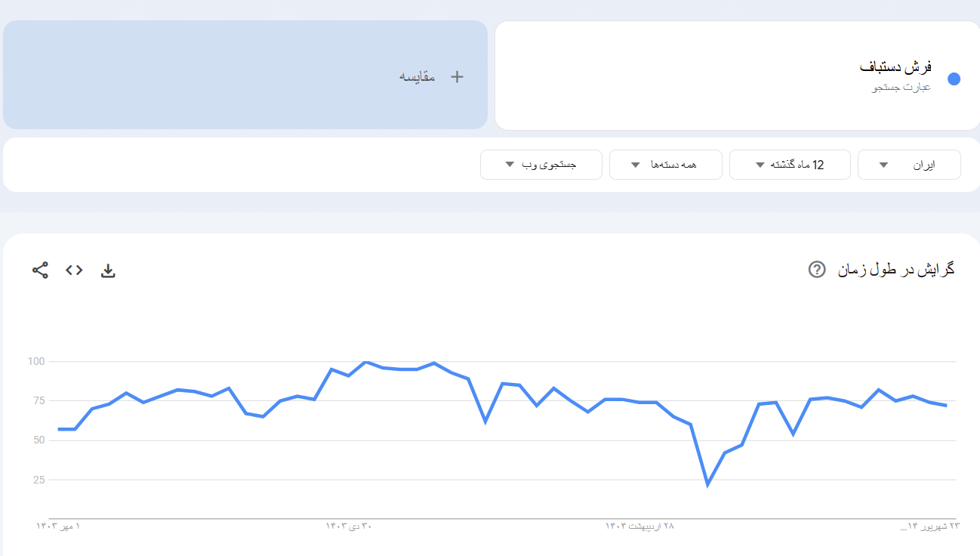980x556 pixels.
Task: Click the lowest dip point on chart
Action: (x=707, y=484)
